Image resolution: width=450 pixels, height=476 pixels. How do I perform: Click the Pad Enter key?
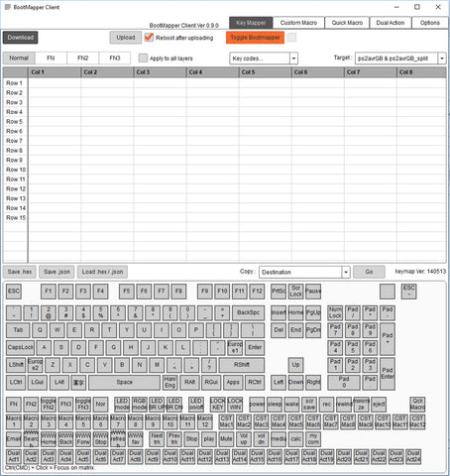(388, 374)
